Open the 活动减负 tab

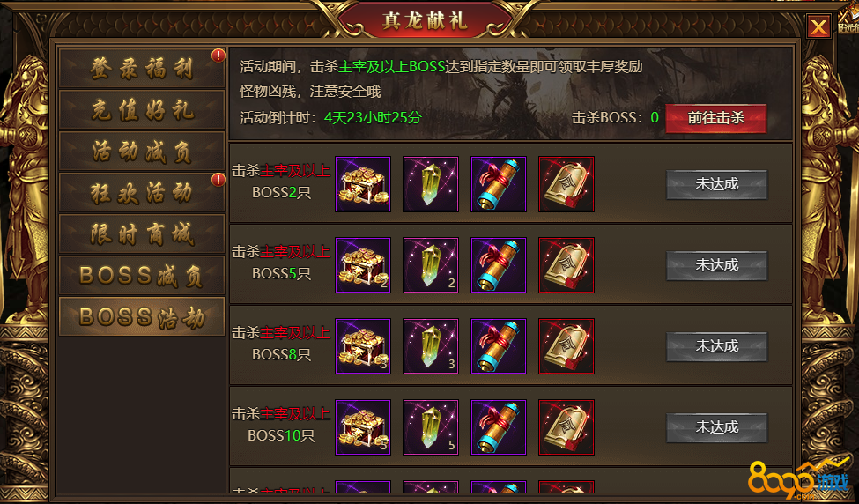click(142, 152)
